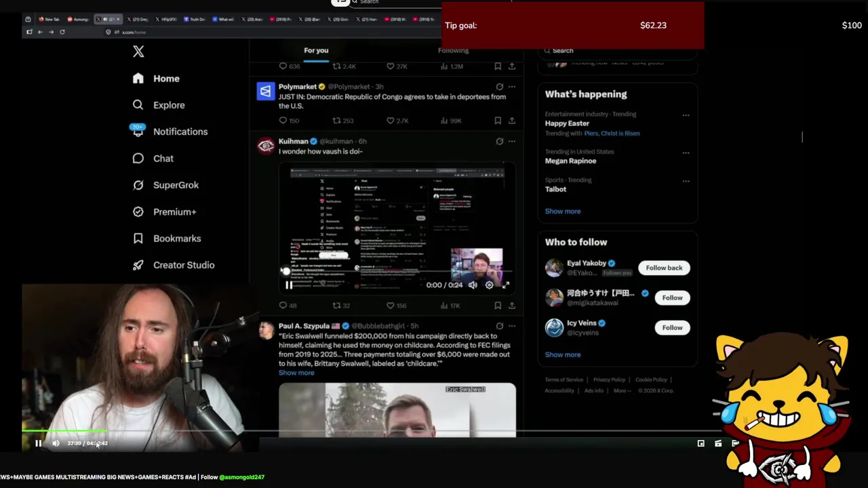Pause the embedded Kuihman video

(289, 285)
